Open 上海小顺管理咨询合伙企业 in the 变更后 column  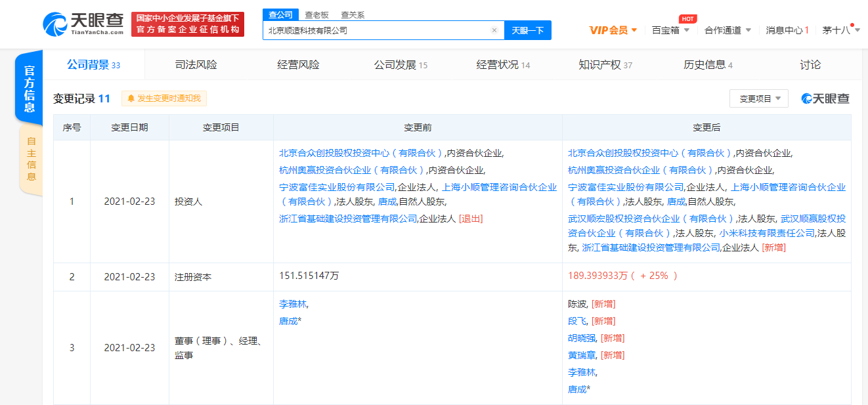(x=706, y=194)
